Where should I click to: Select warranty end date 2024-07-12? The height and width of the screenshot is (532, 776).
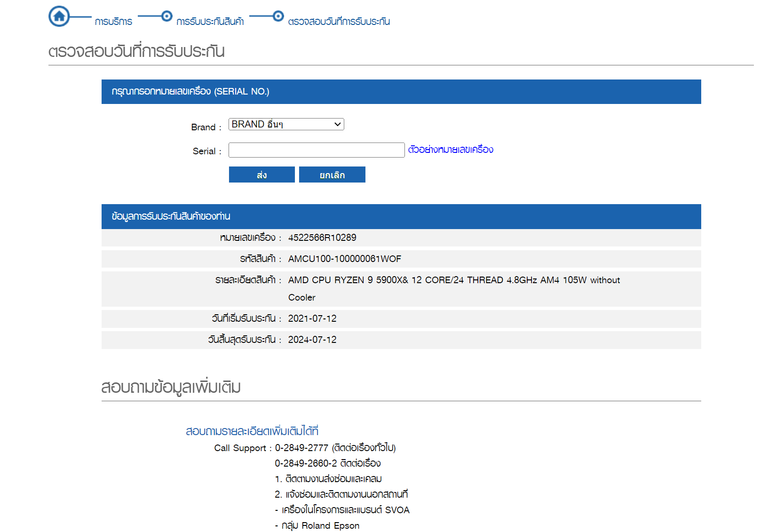(x=312, y=340)
